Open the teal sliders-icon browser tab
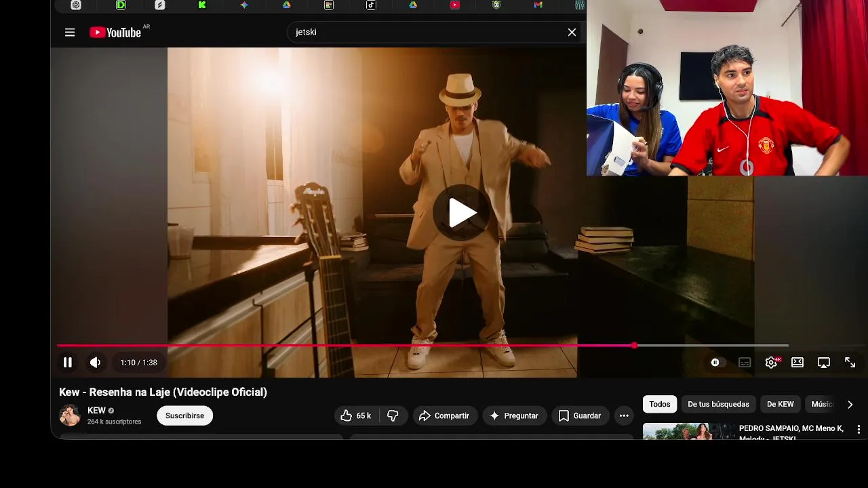The image size is (868, 488). (x=580, y=5)
